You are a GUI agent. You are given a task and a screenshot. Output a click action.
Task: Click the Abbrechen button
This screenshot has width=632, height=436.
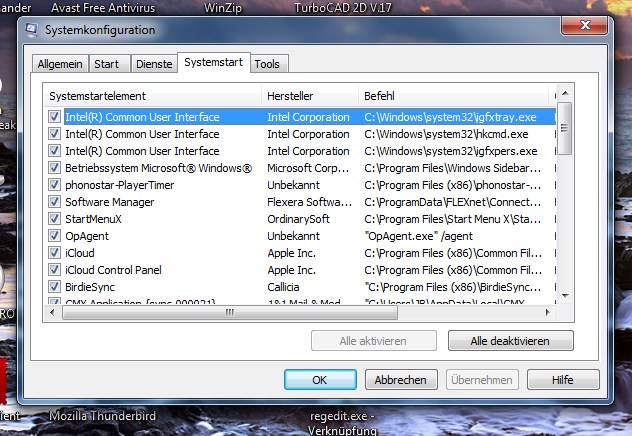(401, 380)
